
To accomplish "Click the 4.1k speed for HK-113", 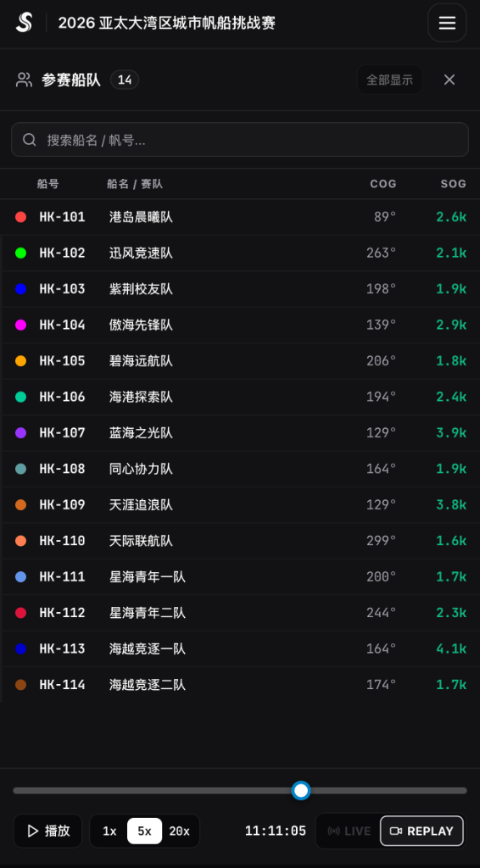I will pyautogui.click(x=451, y=648).
